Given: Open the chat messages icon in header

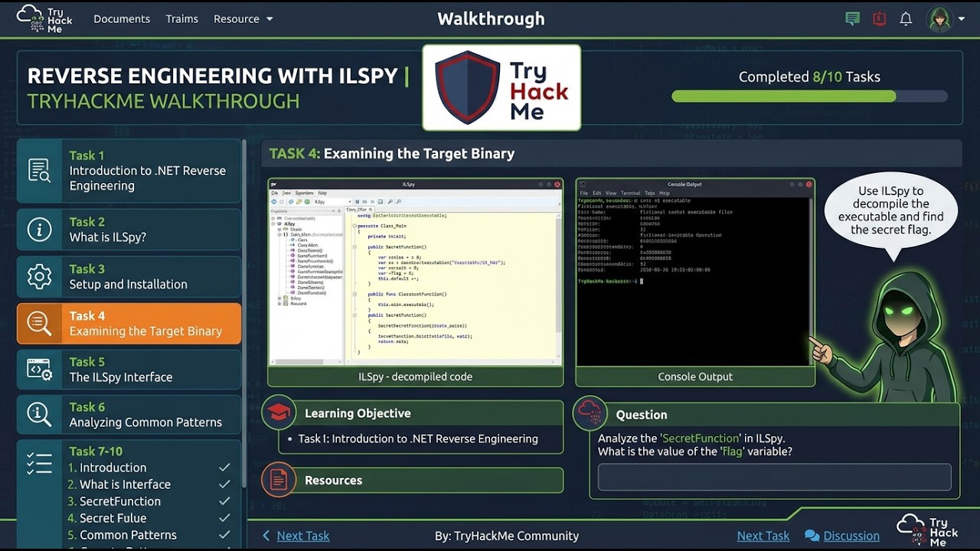Looking at the screenshot, I should coord(852,19).
